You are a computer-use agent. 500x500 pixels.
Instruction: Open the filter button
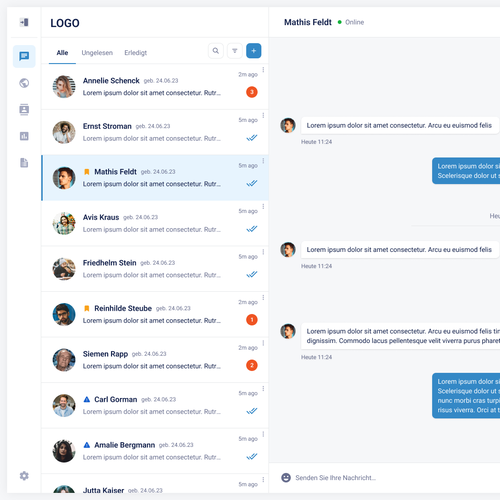tap(235, 51)
